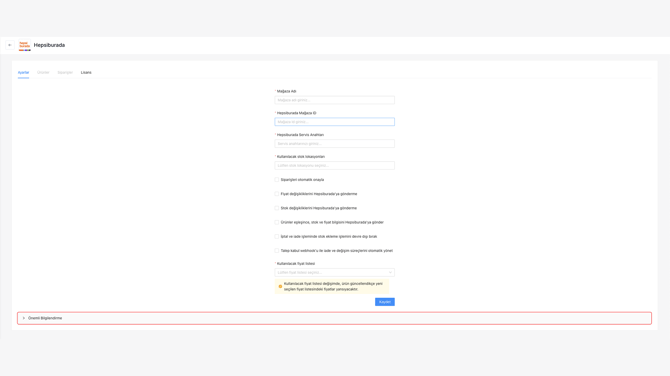
Task: Focus the Mağaza Adı input field
Action: click(x=335, y=100)
